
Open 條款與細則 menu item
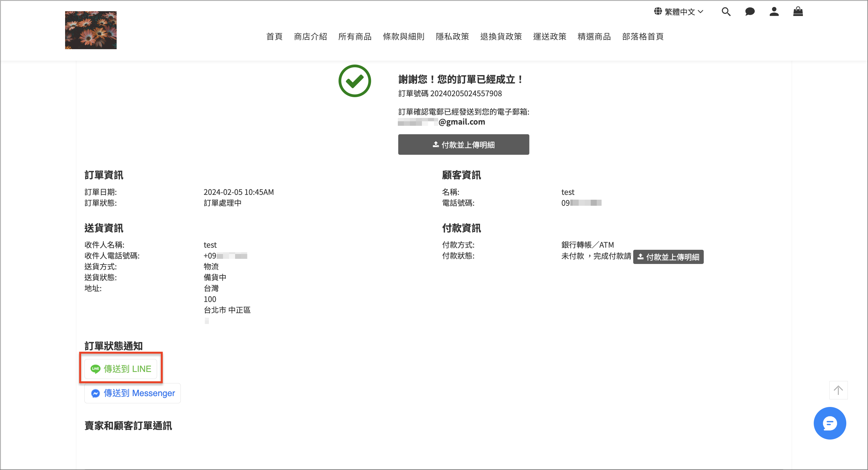point(404,37)
